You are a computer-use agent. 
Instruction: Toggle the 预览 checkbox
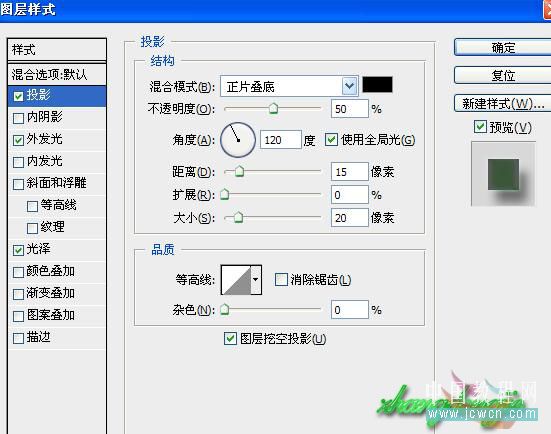(x=480, y=127)
